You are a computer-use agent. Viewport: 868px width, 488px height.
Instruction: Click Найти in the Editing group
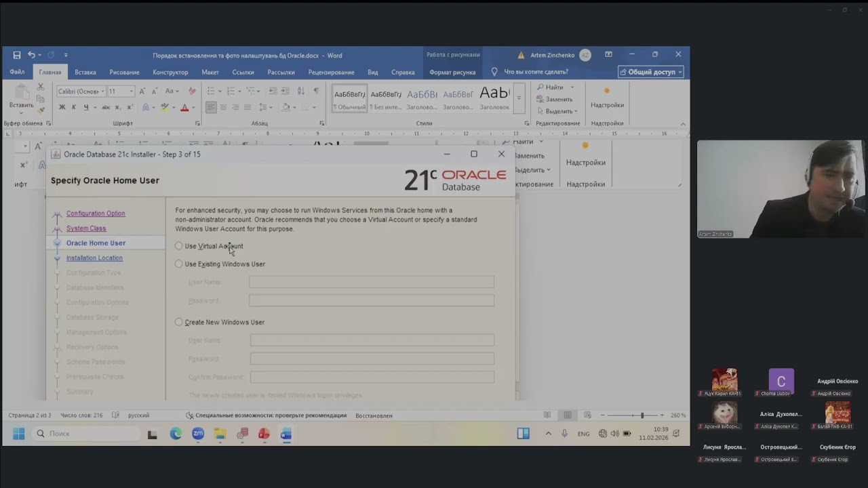pos(551,87)
